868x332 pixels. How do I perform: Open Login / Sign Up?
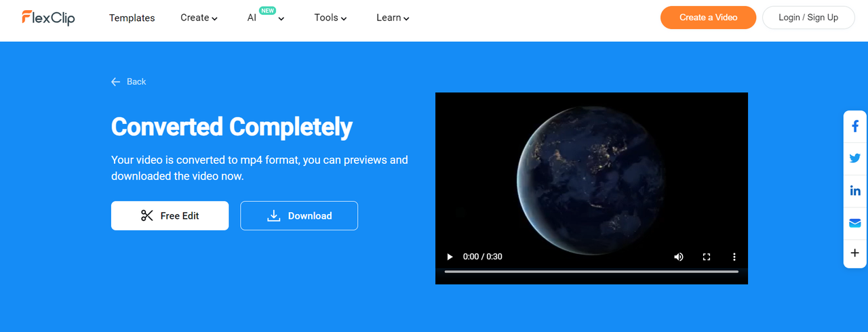(x=808, y=18)
